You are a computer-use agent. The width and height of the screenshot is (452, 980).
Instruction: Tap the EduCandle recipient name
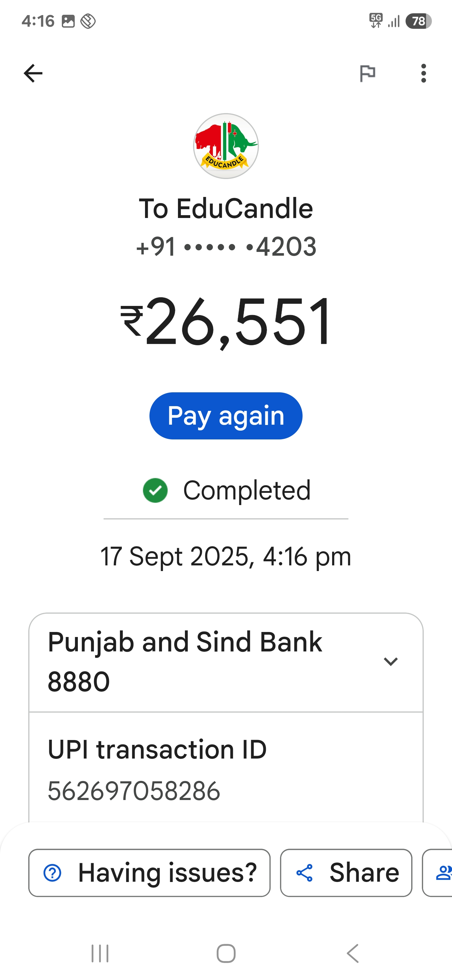(x=226, y=209)
